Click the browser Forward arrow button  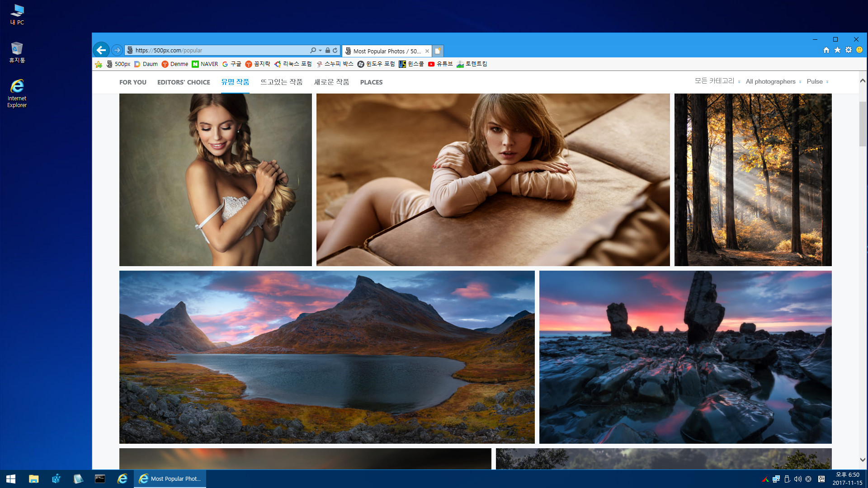coord(117,50)
